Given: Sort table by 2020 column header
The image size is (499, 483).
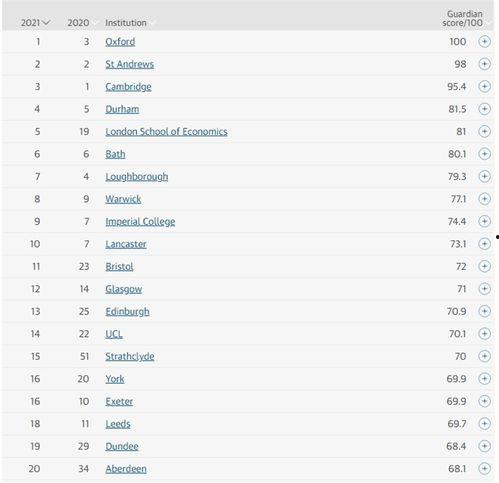Looking at the screenshot, I should tap(78, 23).
